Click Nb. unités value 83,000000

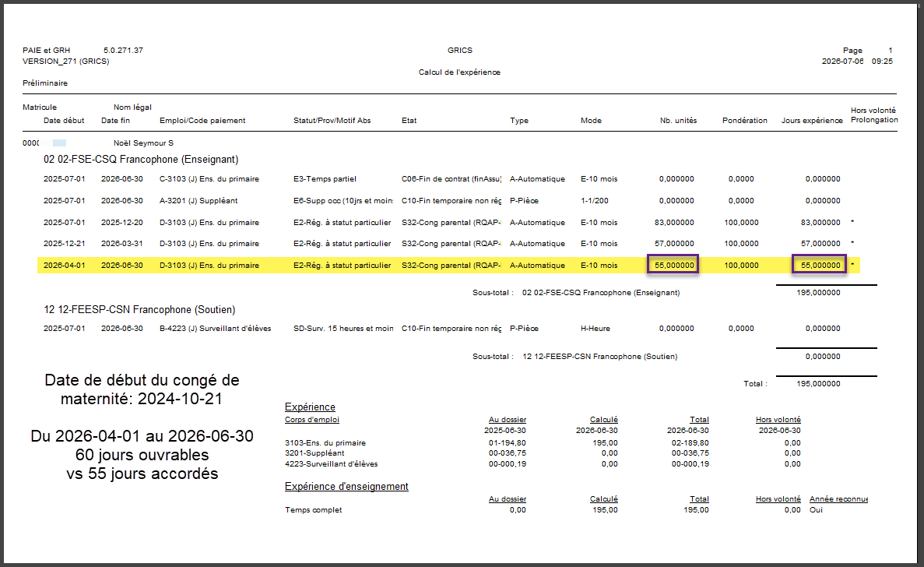[674, 222]
